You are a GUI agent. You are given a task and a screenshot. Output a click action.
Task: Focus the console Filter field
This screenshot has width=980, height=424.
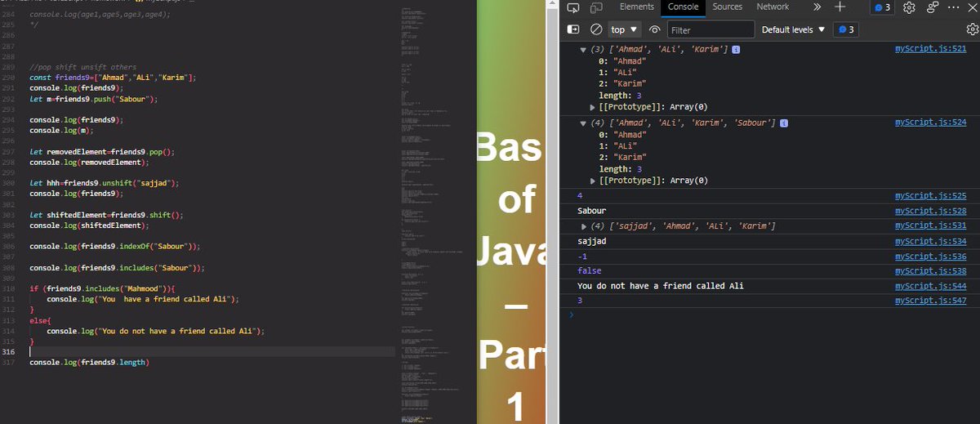click(x=710, y=29)
